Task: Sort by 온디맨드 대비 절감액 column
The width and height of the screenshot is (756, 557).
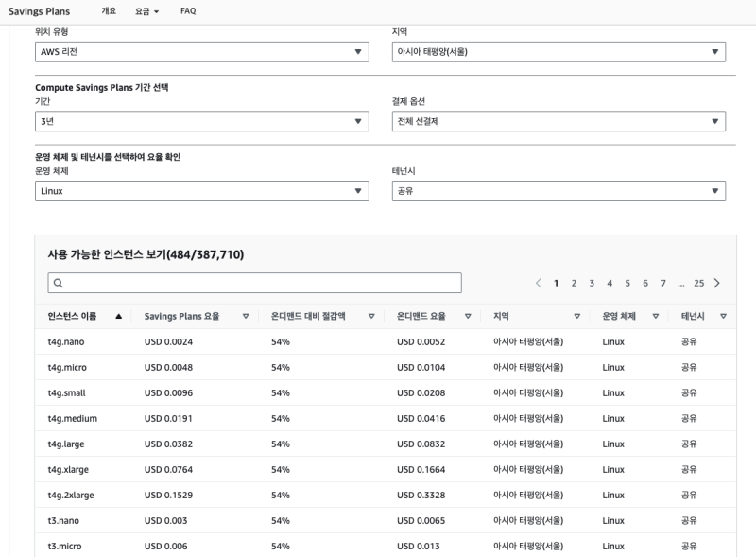Action: pyautogui.click(x=371, y=316)
